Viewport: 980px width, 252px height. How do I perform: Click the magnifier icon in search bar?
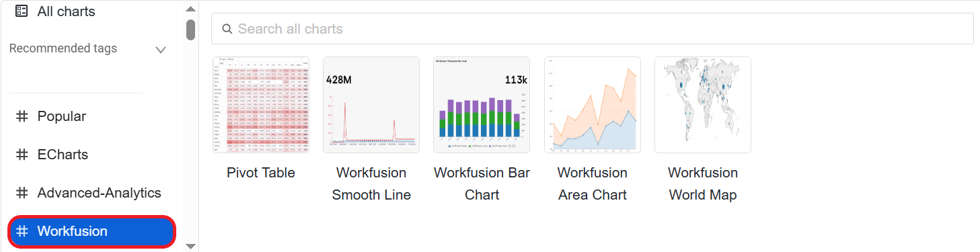(x=226, y=29)
